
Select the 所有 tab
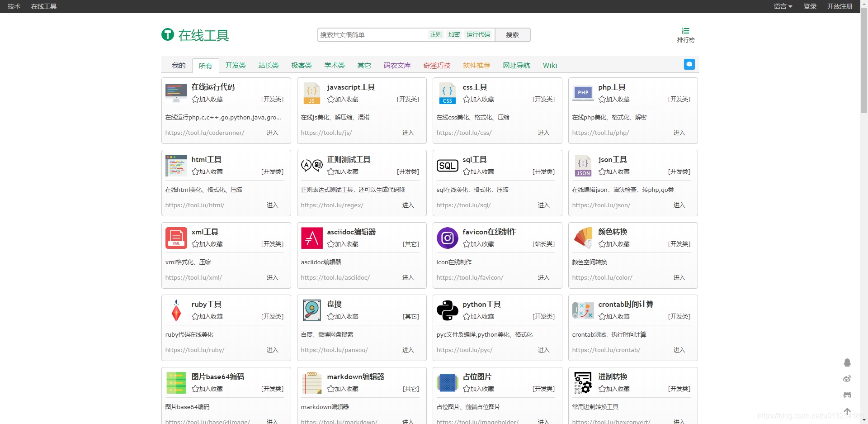tap(205, 66)
